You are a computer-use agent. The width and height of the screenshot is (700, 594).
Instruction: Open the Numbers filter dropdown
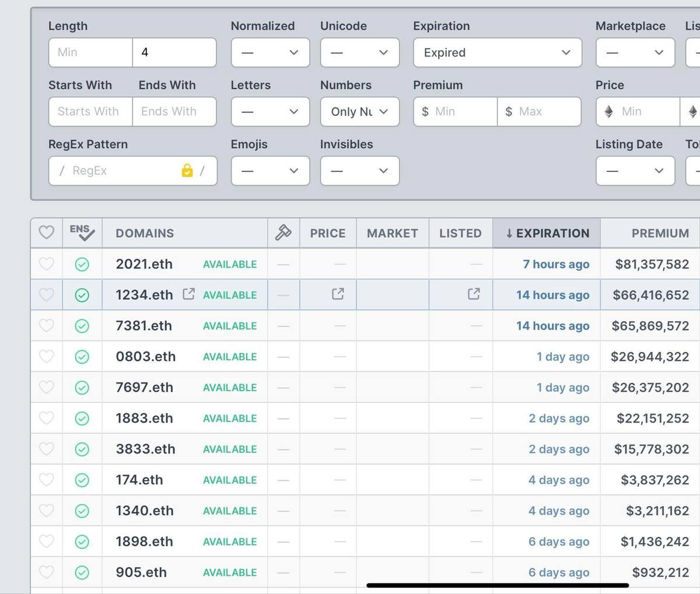[x=359, y=111]
